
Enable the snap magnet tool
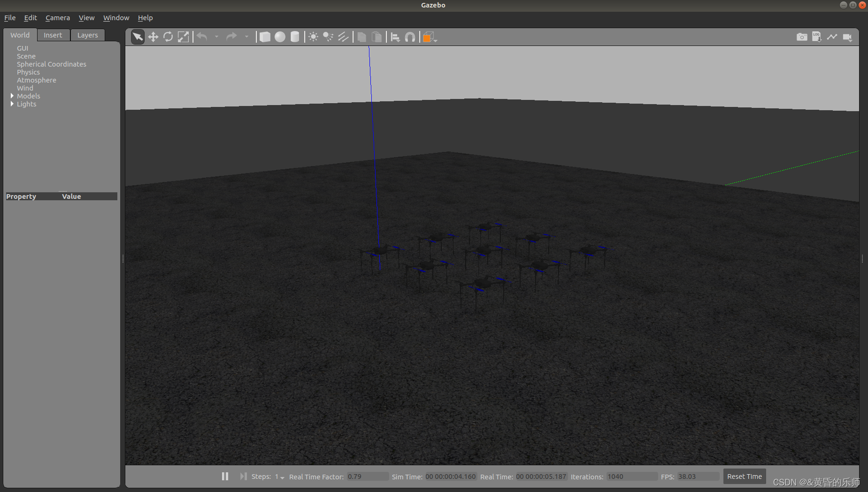(x=410, y=37)
